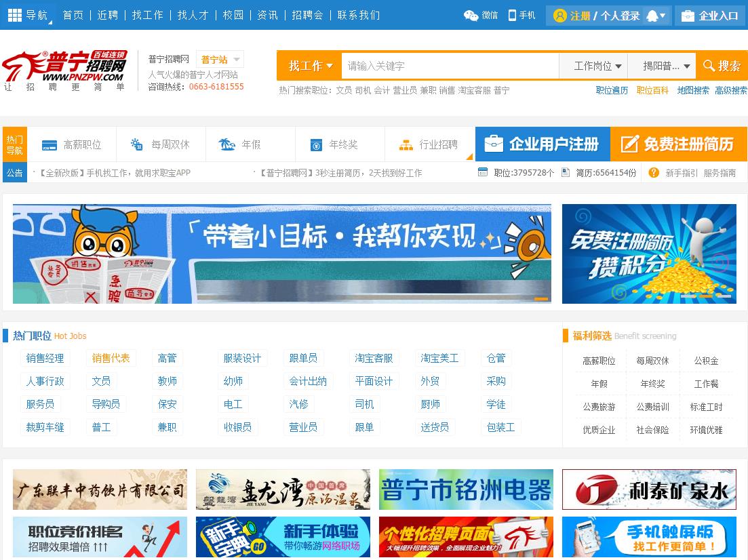Click the 高薪职位 card icon
Viewport: 748px width, 560px height.
point(50,145)
